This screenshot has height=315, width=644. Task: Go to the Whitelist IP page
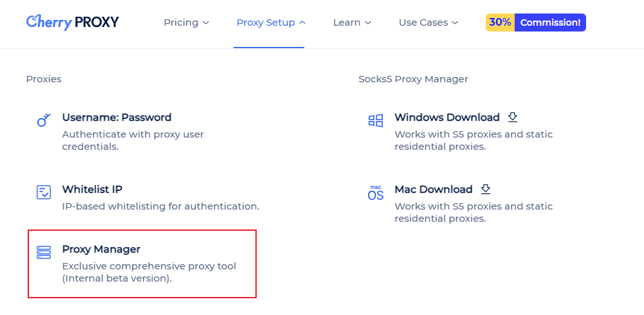click(x=92, y=190)
